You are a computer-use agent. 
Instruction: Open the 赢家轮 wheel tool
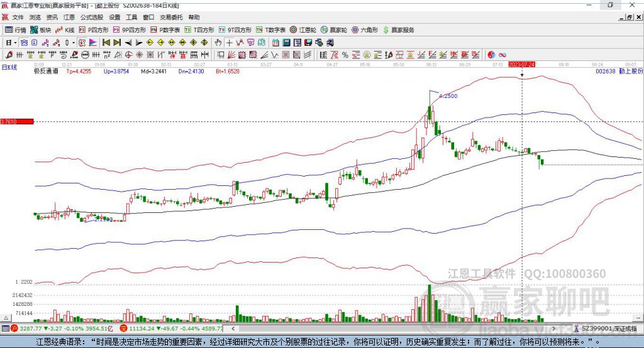pos(334,30)
